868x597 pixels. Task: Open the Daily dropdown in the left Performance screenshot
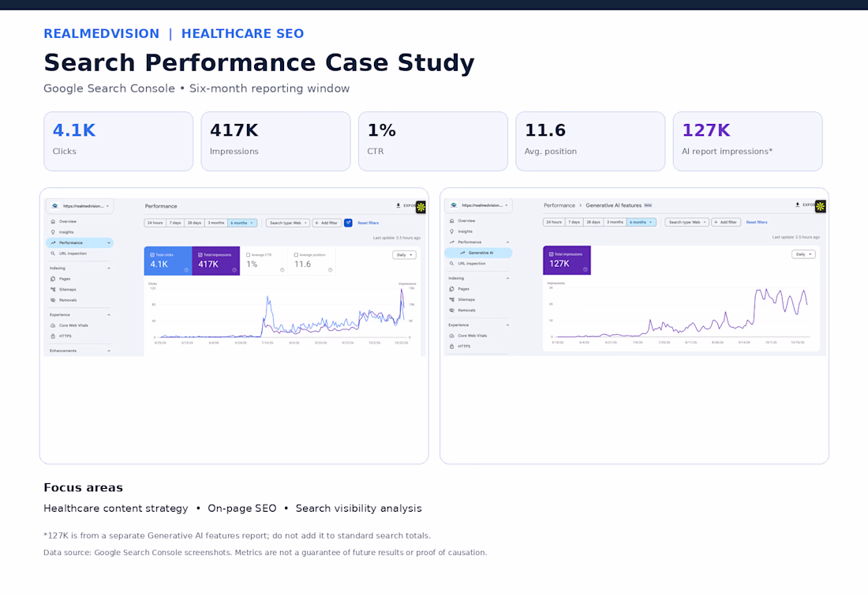404,255
